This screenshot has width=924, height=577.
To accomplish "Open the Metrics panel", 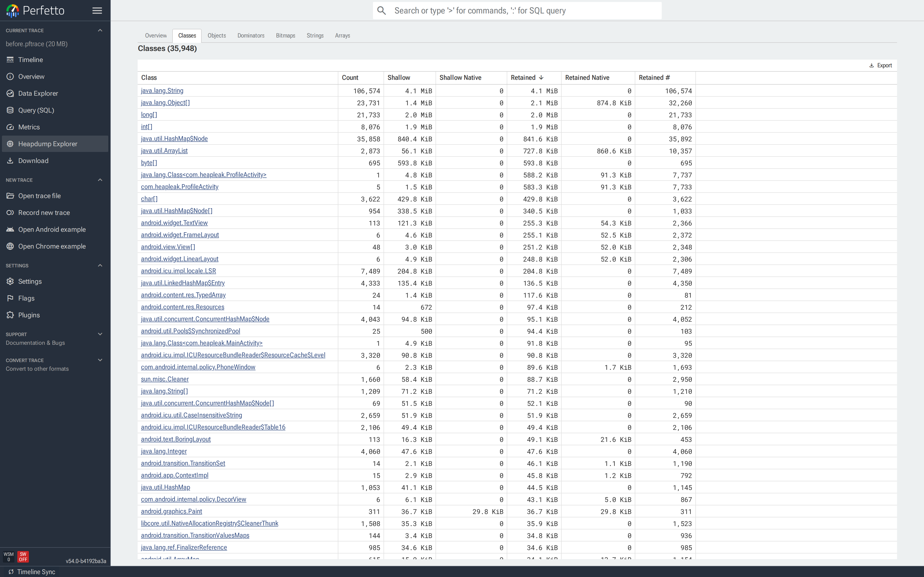I will [x=29, y=127].
